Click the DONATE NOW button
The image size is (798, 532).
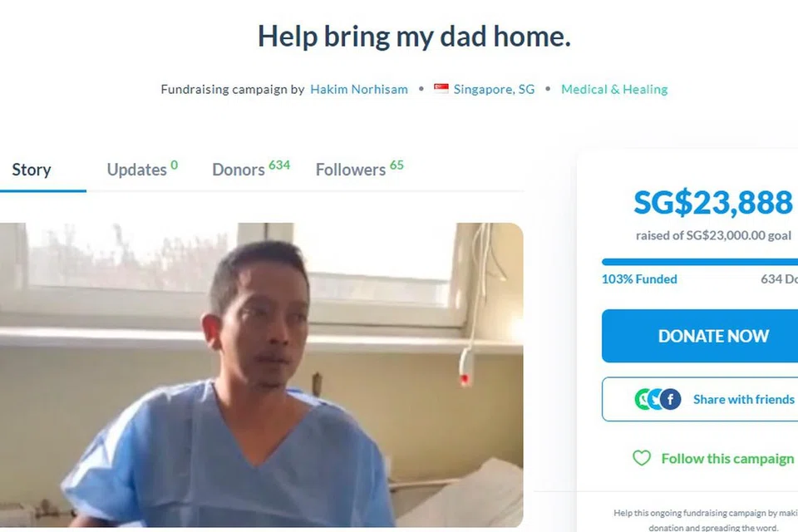pos(700,336)
